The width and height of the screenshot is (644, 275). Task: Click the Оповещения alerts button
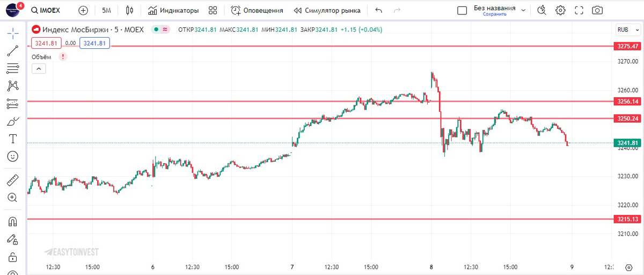(257, 10)
